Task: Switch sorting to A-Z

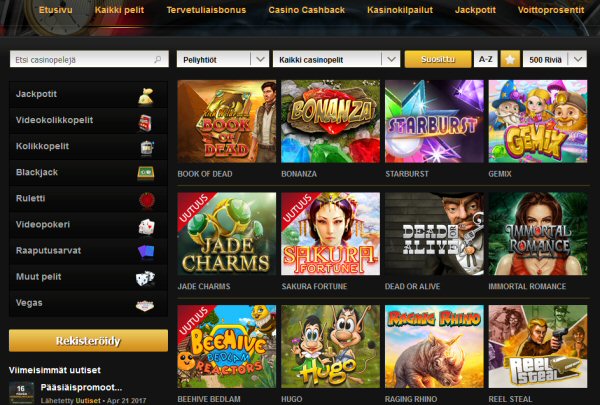Action: point(486,59)
